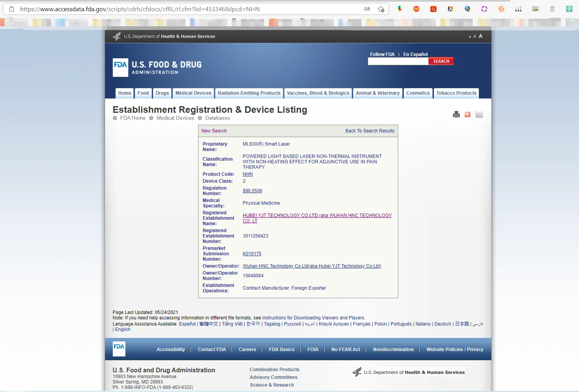This screenshot has width=579, height=392.
Task: Open the Tobacco Products tab
Action: point(456,93)
